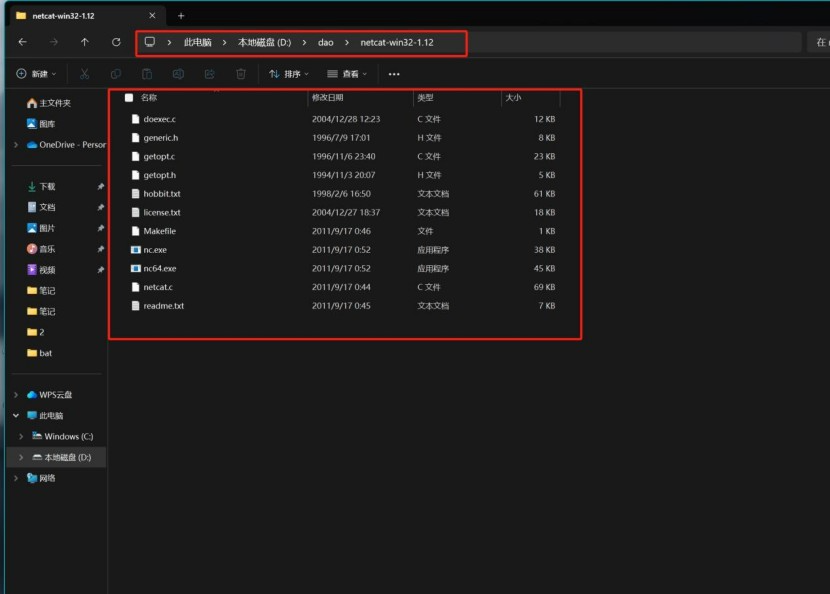Click the Share icon in toolbar
Image resolution: width=830 pixels, height=594 pixels.
point(209,74)
